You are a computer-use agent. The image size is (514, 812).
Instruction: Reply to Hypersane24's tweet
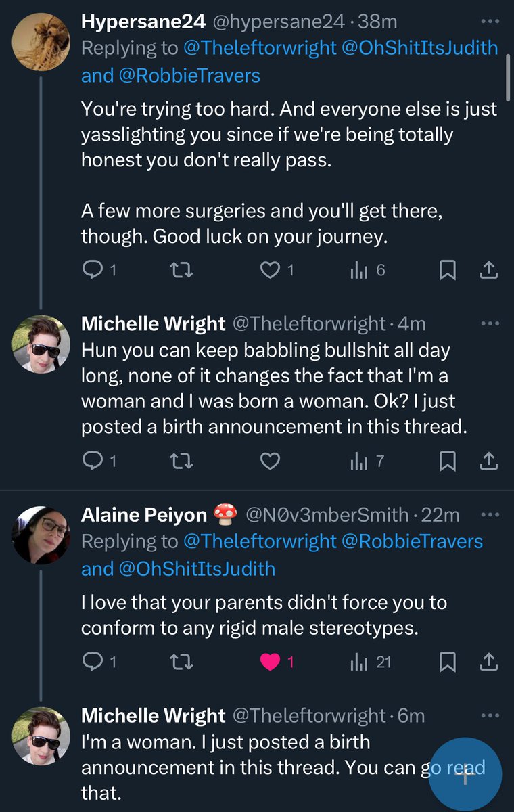(91, 271)
